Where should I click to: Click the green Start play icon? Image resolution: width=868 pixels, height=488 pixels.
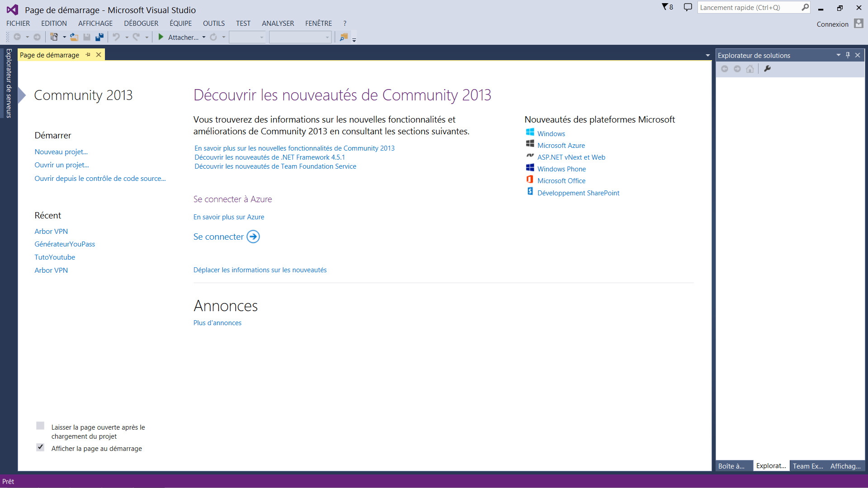click(x=161, y=37)
